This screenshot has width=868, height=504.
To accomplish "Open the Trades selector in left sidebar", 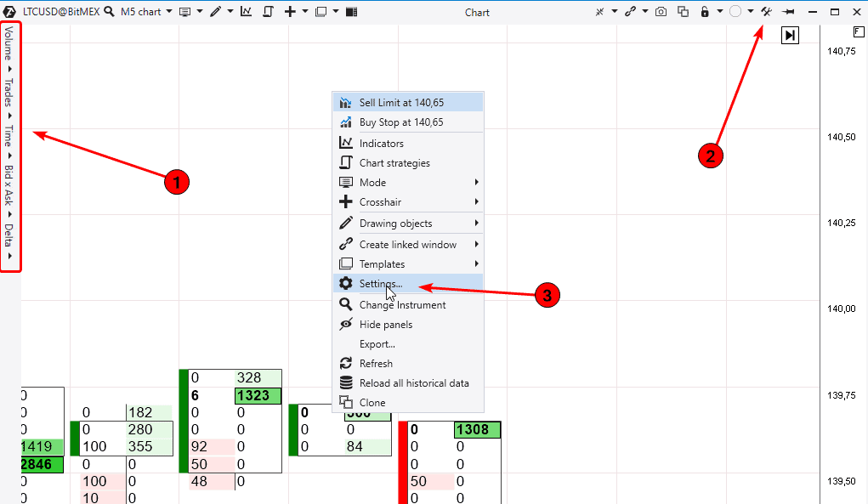I will click(9, 98).
